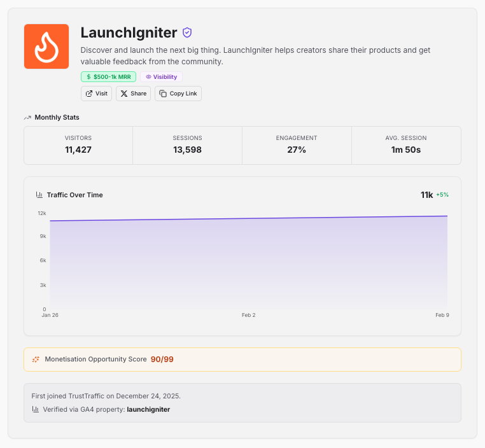Image resolution: width=485 pixels, height=448 pixels.
Task: Click the 6k y-axis label
Action: click(x=43, y=260)
